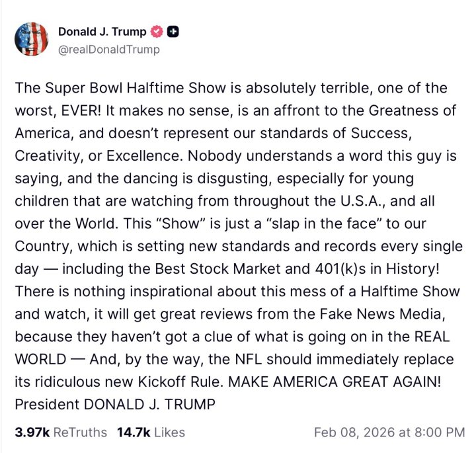Open the @realDonaldTrump handle link
Viewport: 476px width, 453px height.
coord(109,49)
